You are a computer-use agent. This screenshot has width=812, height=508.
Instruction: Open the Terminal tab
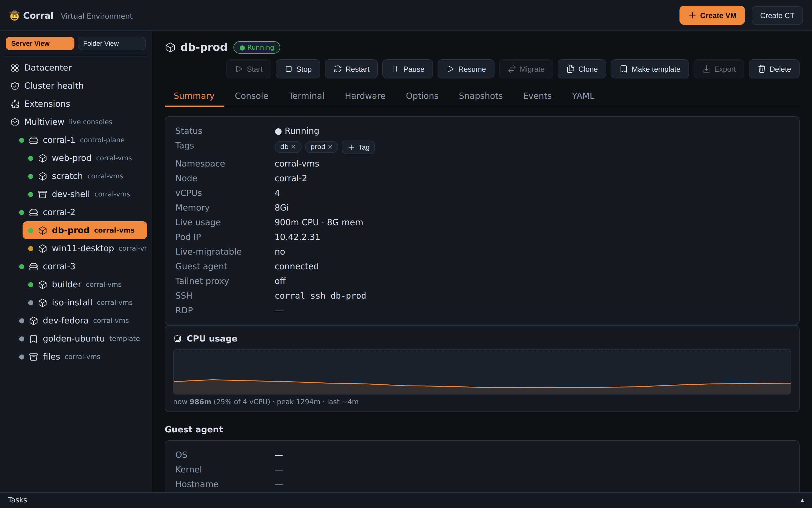(x=306, y=96)
